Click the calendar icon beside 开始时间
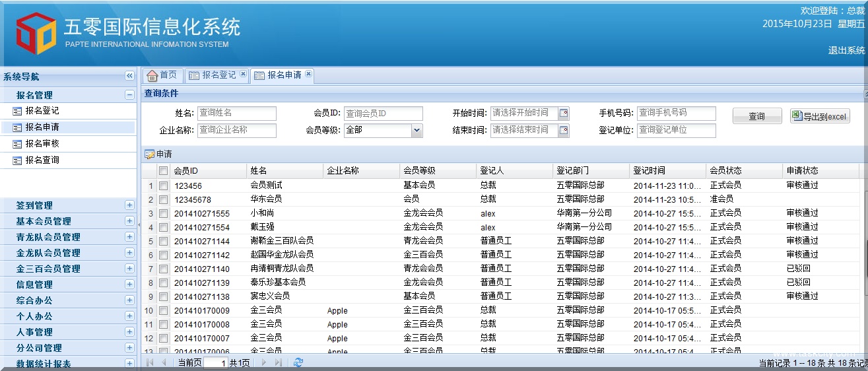868x371 pixels. click(563, 114)
